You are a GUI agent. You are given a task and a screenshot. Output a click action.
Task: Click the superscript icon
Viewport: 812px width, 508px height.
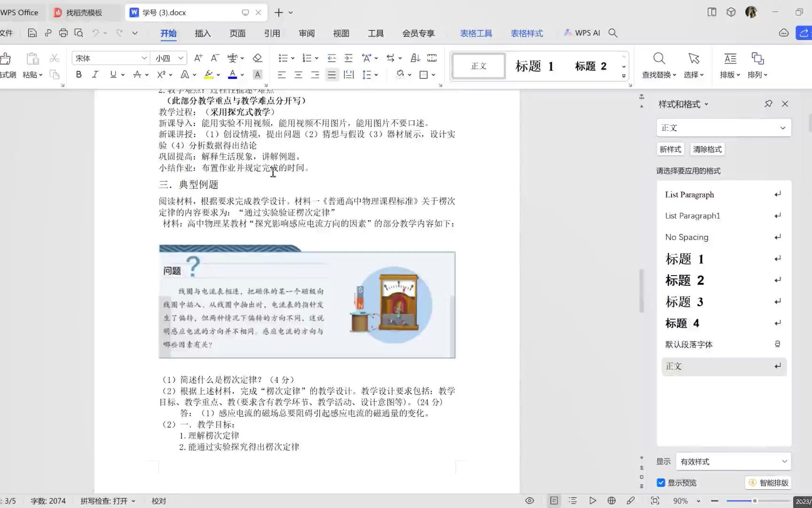[x=162, y=74]
